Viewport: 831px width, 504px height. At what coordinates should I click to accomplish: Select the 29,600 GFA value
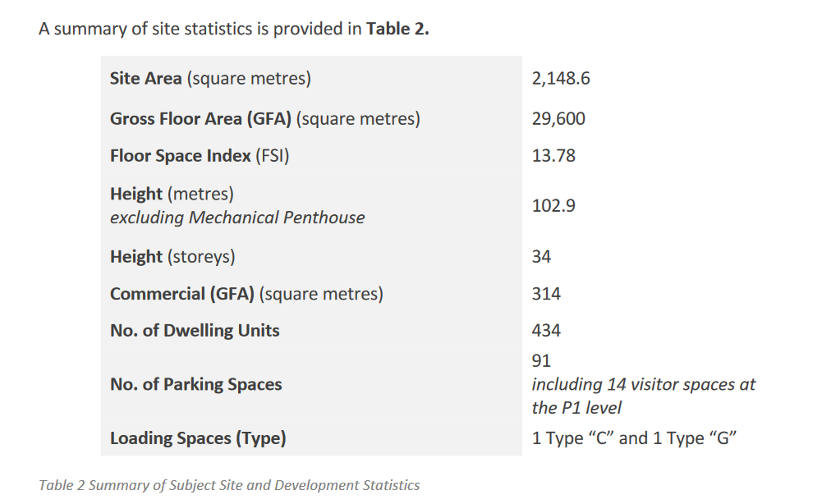click(x=558, y=119)
